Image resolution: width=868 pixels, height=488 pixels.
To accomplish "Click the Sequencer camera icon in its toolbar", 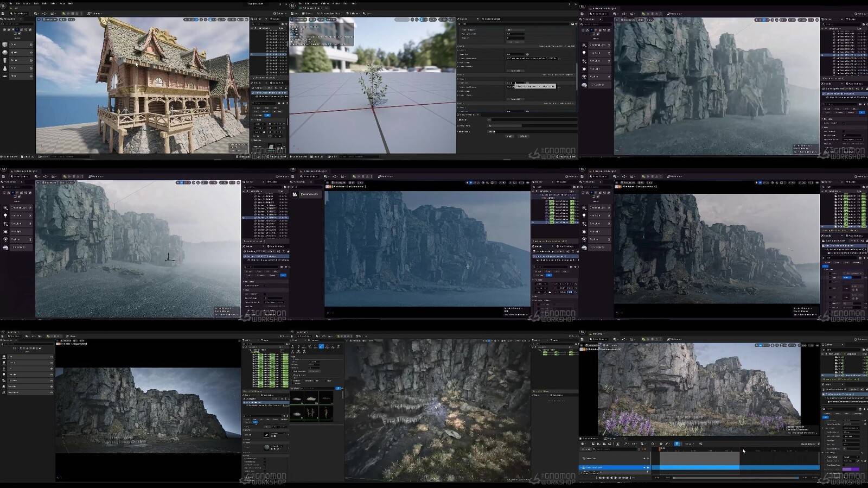I will [x=604, y=444].
